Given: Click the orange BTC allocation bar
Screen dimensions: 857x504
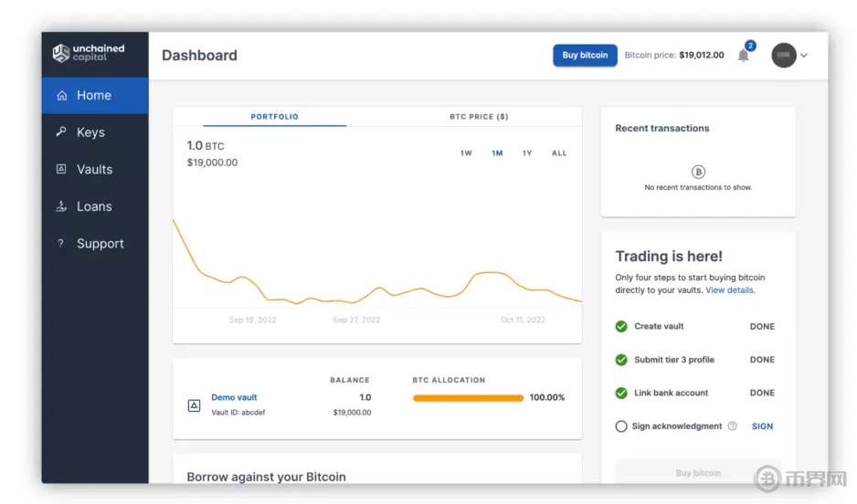Looking at the screenshot, I should [468, 398].
